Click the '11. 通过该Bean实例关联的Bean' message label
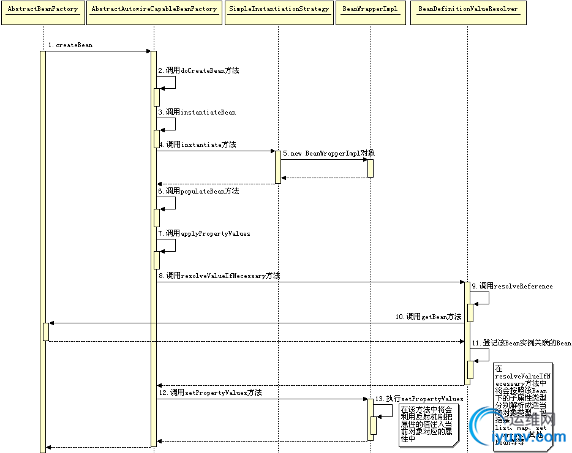572x453 pixels. point(521,343)
